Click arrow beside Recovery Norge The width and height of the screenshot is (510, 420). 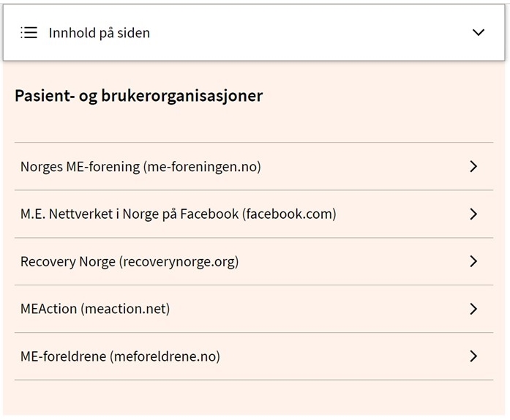click(x=473, y=261)
